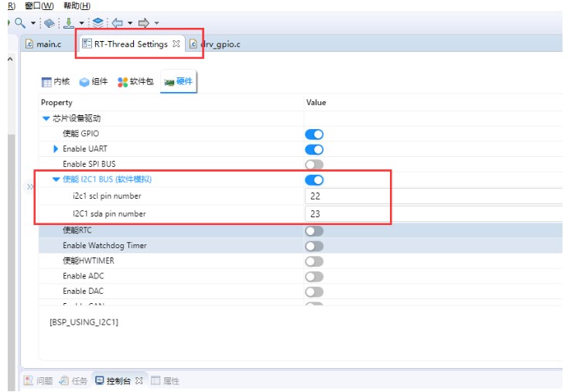Click the stacked layers toolbar icon

coord(97,23)
